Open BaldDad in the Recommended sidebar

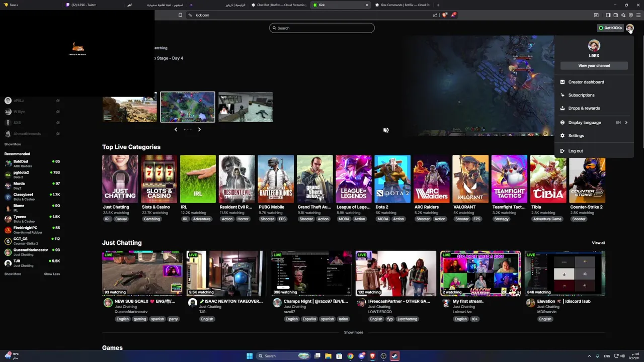pyautogui.click(x=32, y=163)
